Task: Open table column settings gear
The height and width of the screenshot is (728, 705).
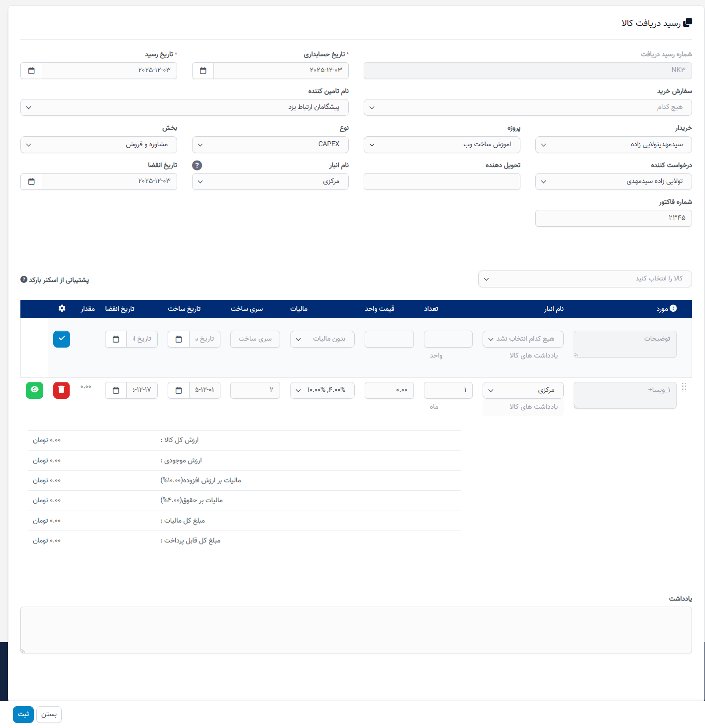Action: 62,308
